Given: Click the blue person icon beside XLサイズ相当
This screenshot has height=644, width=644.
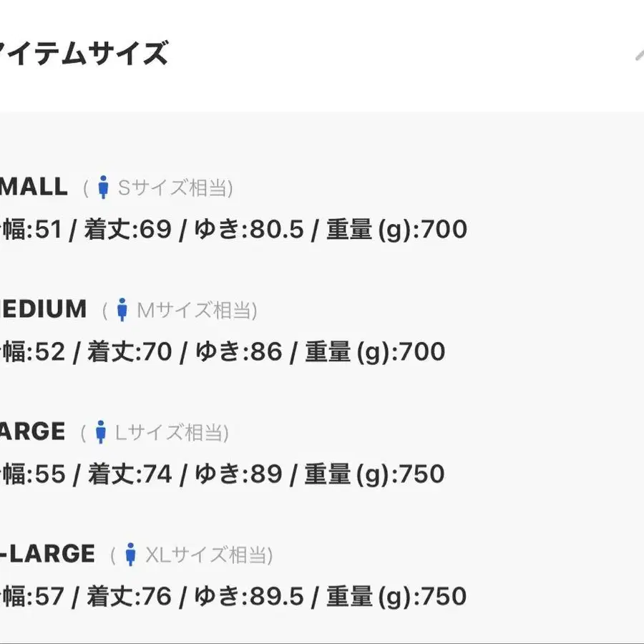Looking at the screenshot, I should (131, 555).
